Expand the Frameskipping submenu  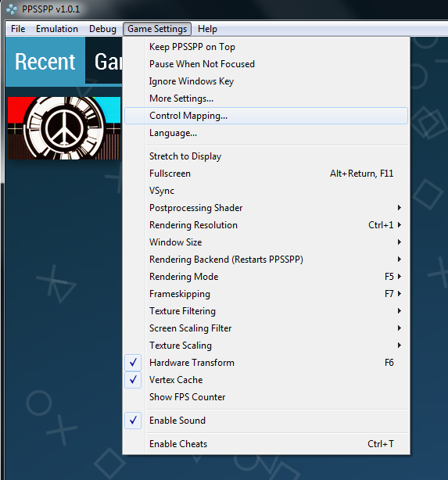pos(266,294)
